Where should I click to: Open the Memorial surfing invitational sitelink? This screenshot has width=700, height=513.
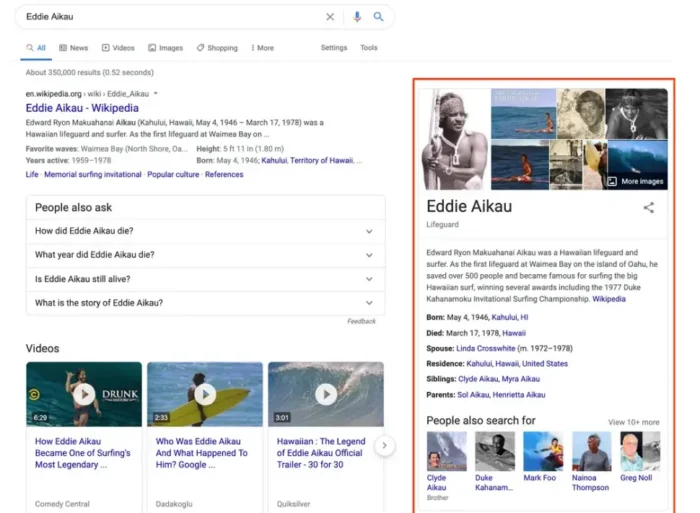[93, 175]
